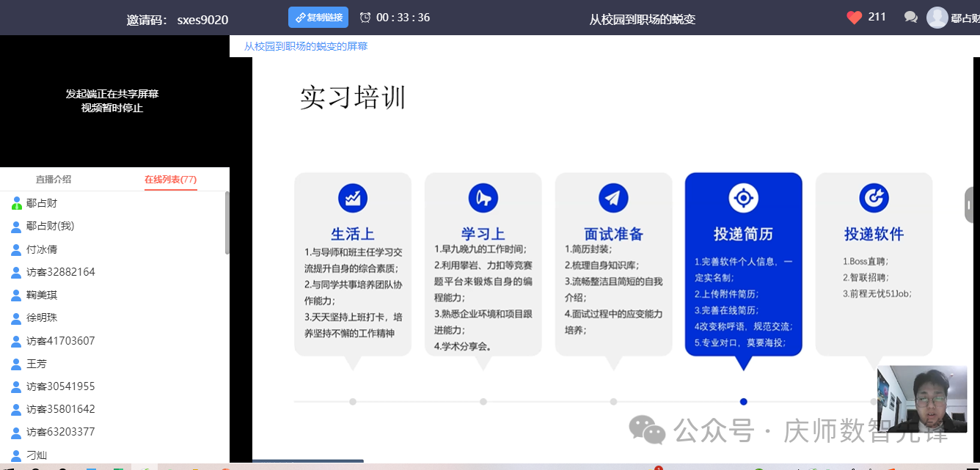The height and width of the screenshot is (470, 980).
Task: Click the presenter webcam thumbnail
Action: tap(922, 400)
